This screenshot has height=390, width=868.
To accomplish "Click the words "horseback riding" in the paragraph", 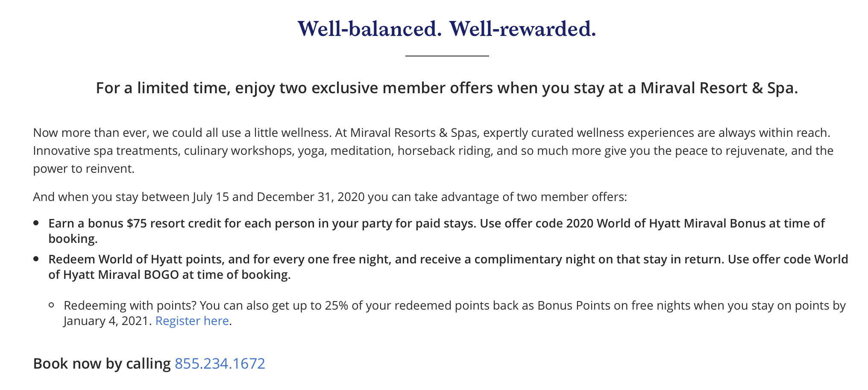I will click(444, 151).
